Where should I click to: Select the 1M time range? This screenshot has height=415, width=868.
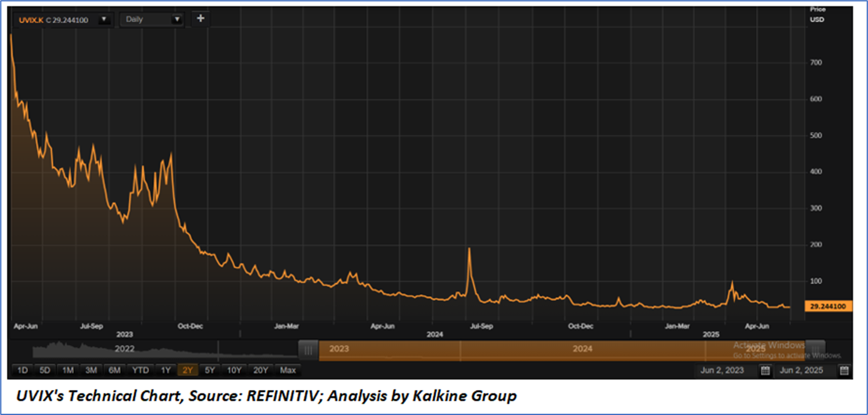68,371
